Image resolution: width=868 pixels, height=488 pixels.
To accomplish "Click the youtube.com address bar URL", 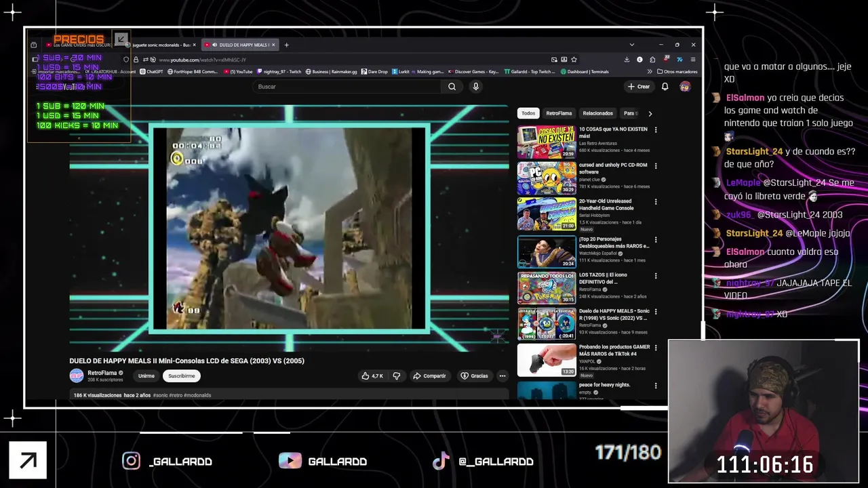I will point(203,60).
